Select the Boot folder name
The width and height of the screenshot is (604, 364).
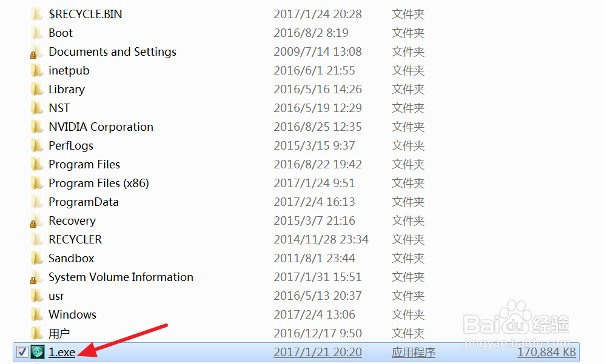tap(61, 33)
